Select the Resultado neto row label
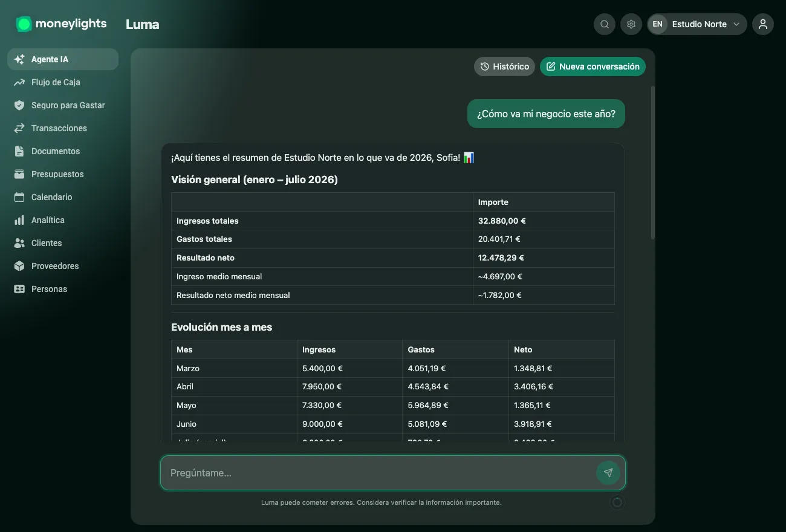This screenshot has width=786, height=532. click(x=206, y=258)
